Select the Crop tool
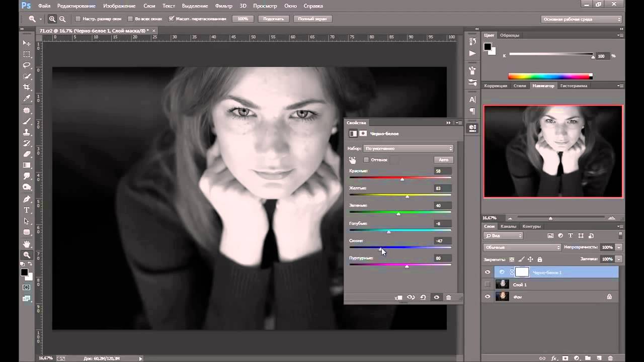The height and width of the screenshot is (362, 644). [27, 87]
